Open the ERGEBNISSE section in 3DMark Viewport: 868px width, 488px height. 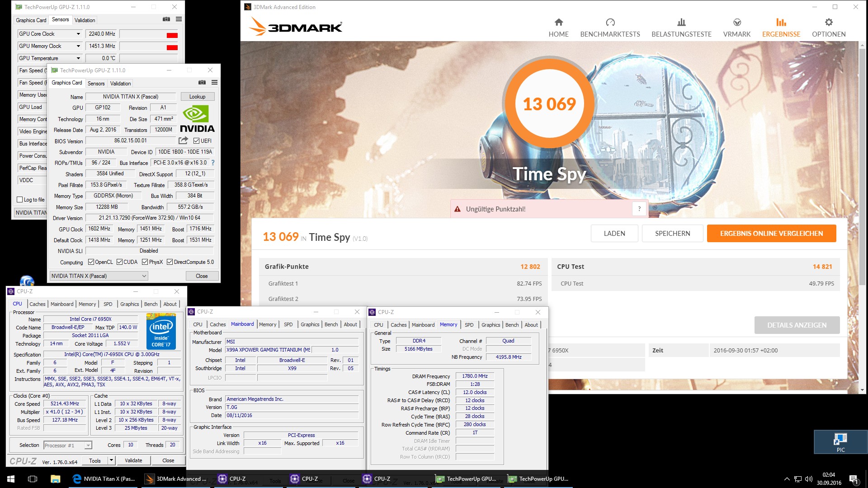781,28
